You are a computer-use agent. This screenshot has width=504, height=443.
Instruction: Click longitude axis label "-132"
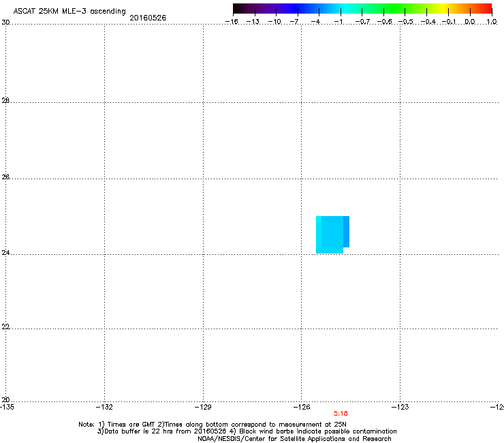click(x=104, y=407)
